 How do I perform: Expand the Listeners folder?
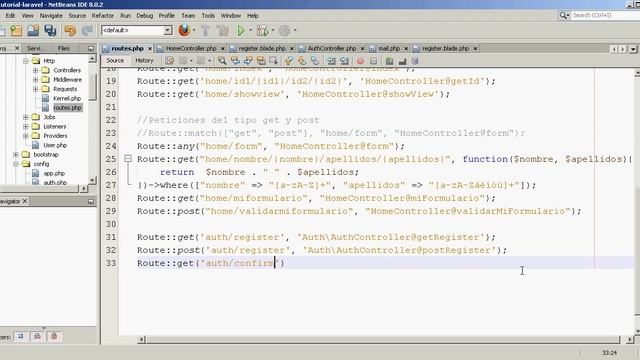(x=26, y=127)
